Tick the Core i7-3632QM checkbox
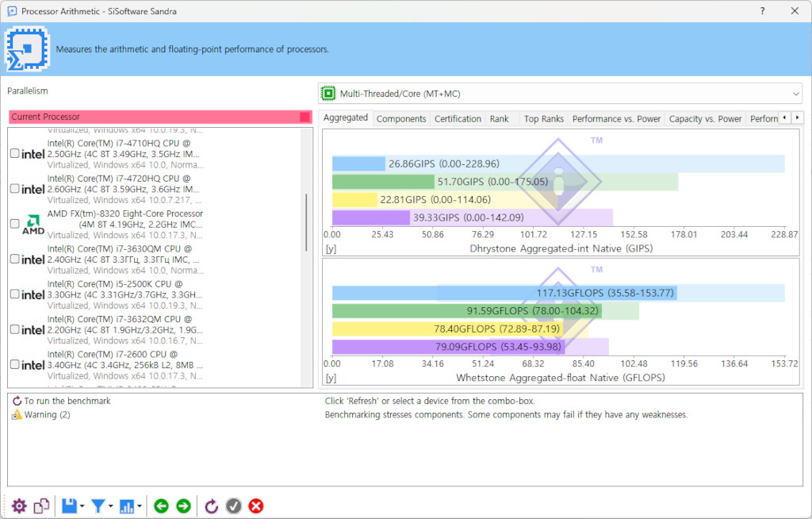Viewport: 812px width, 519px height. 14,329
